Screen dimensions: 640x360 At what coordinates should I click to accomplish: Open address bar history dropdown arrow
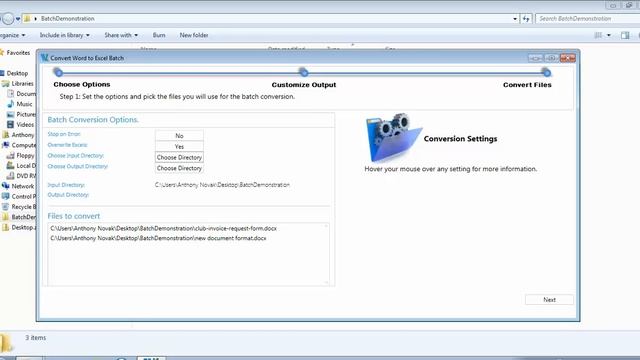515,19
